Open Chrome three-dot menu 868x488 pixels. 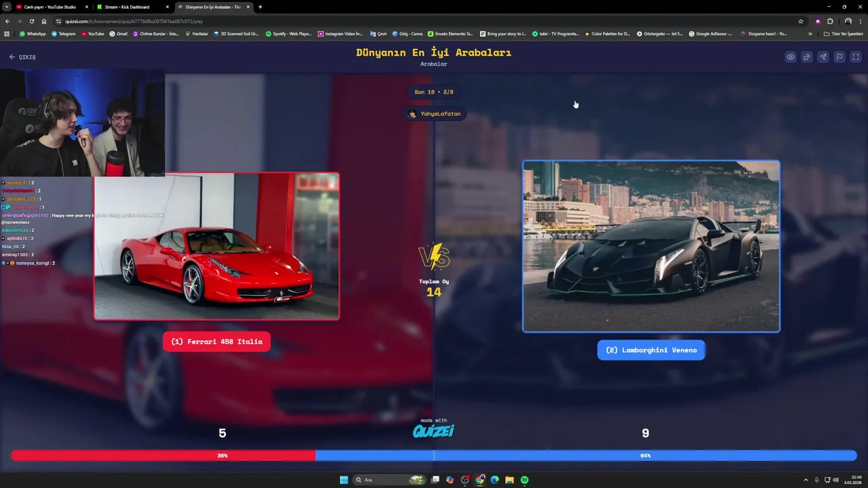tap(861, 21)
